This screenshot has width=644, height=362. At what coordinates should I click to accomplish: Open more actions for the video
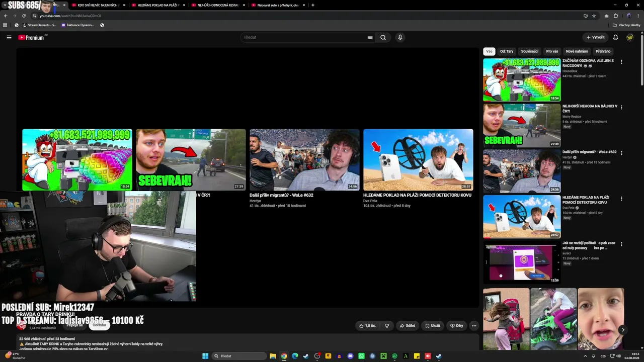(474, 325)
